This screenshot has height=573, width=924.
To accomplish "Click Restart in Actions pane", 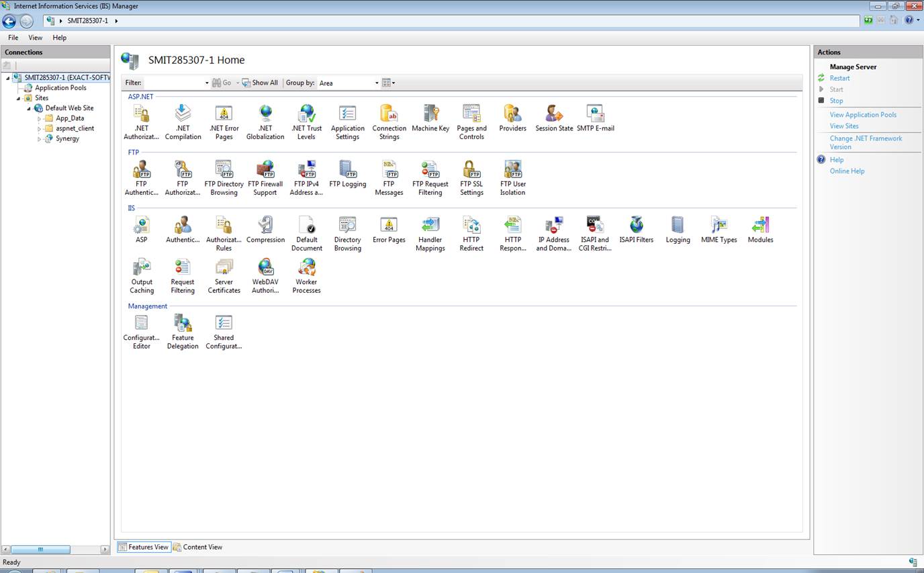I will (x=839, y=79).
